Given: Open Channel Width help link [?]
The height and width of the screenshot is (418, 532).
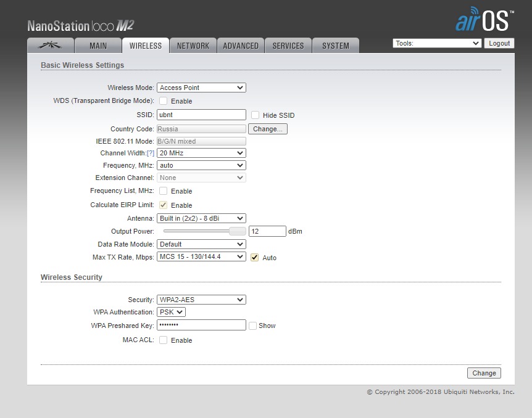Looking at the screenshot, I should pyautogui.click(x=151, y=154).
